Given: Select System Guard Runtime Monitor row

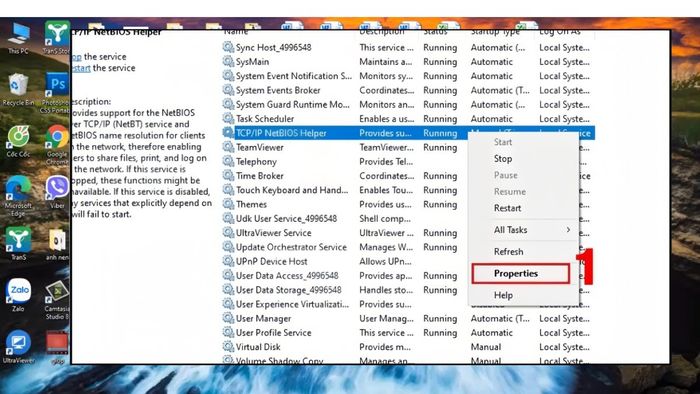Looking at the screenshot, I should pos(408,104).
